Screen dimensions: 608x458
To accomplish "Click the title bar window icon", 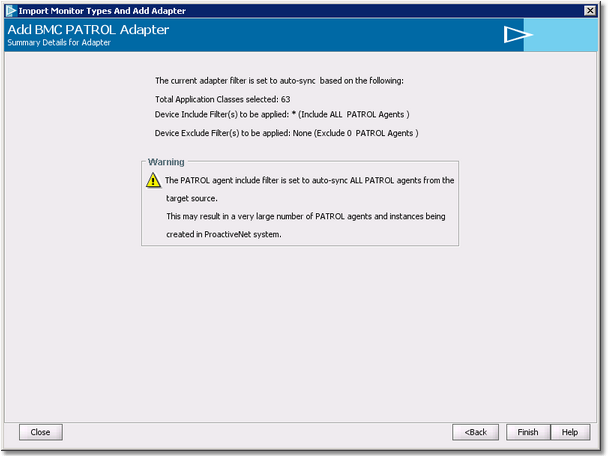I will [x=10, y=10].
